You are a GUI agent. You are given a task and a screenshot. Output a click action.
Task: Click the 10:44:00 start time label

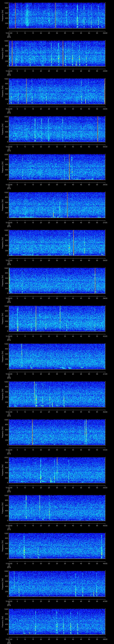point(9,525)
